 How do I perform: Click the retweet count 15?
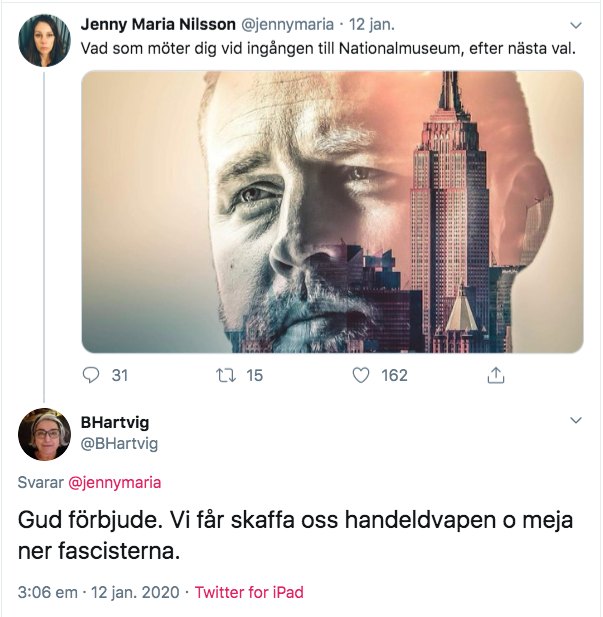tap(254, 376)
